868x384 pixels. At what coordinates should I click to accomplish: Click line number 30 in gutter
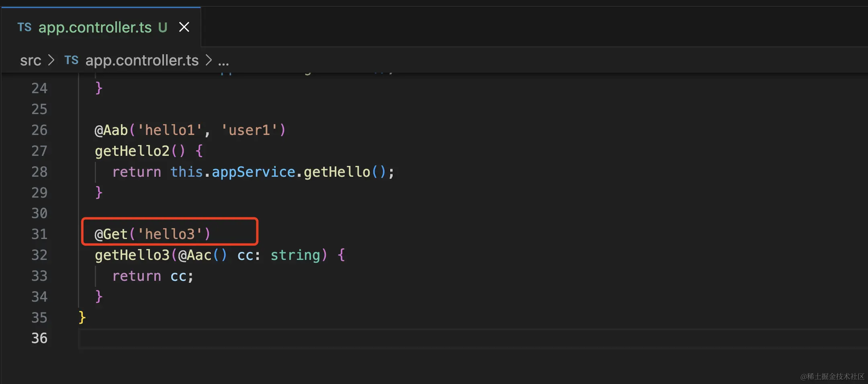[39, 213]
